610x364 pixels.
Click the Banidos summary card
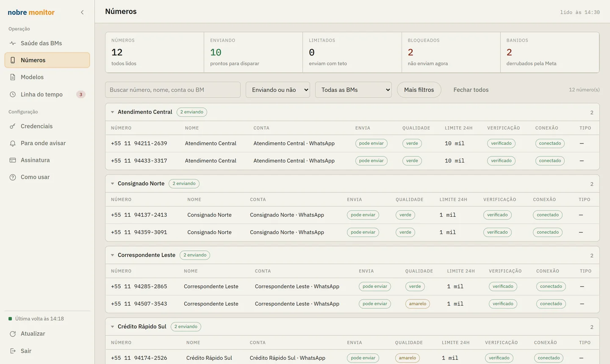550,52
